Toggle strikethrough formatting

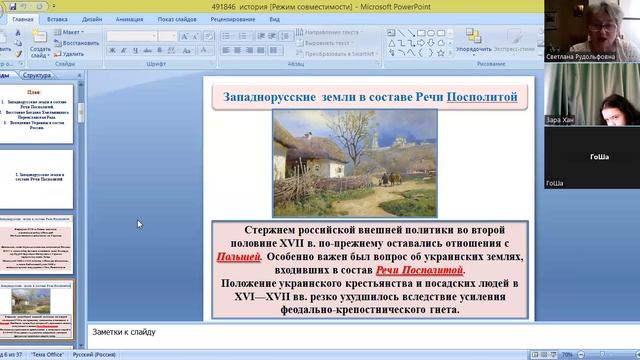click(147, 51)
